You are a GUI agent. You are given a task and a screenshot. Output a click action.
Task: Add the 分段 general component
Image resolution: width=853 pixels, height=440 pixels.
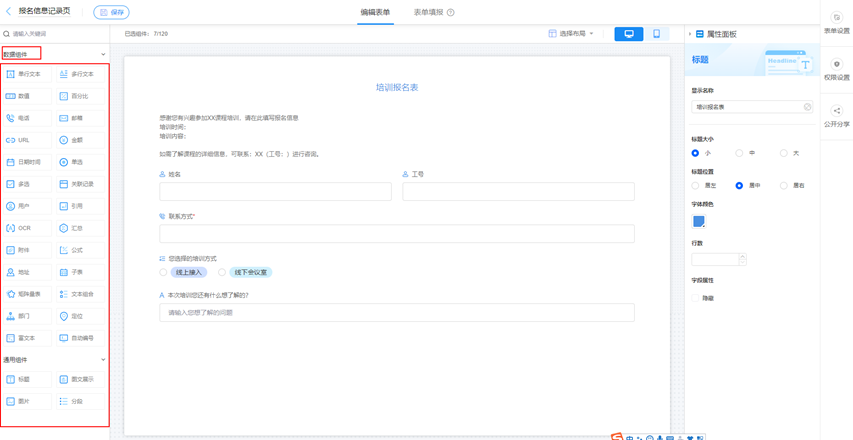(81, 401)
